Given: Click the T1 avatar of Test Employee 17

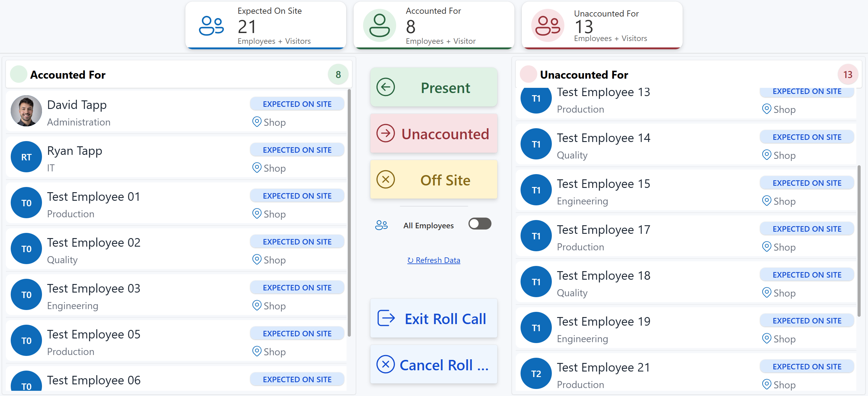Looking at the screenshot, I should coord(536,236).
